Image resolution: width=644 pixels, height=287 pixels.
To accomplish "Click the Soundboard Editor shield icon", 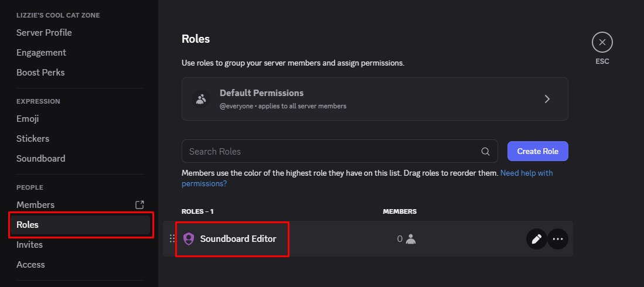I will (x=189, y=239).
